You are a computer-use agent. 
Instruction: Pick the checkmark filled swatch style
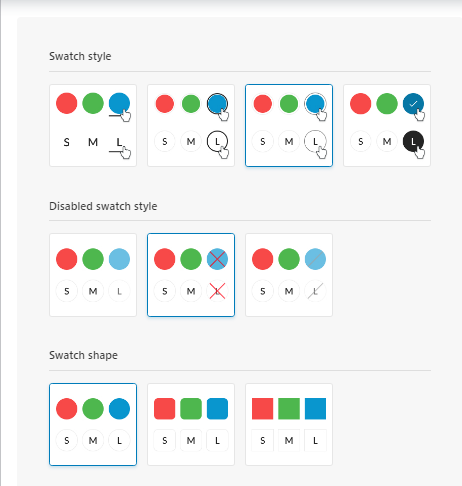pyautogui.click(x=387, y=125)
